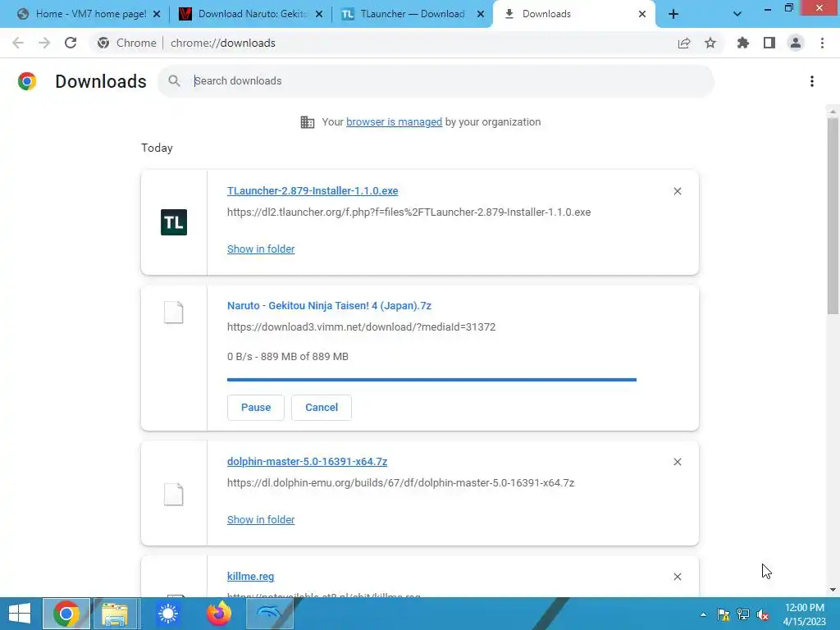Click the Today date heading
Viewport: 840px width, 630px height.
pos(157,148)
